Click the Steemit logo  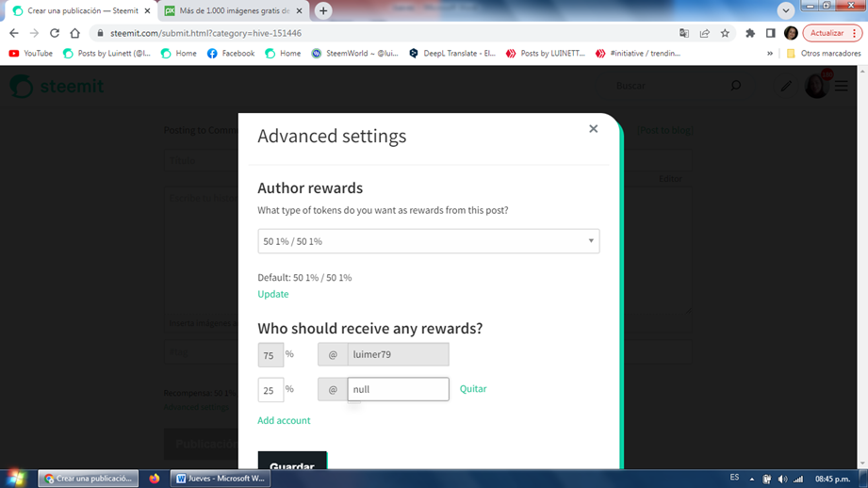[x=57, y=86]
